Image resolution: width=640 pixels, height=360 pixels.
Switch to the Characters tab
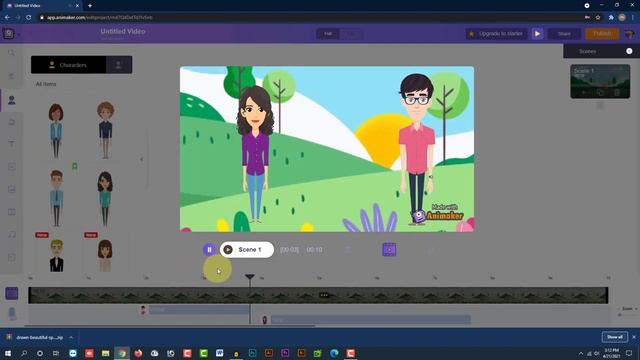pos(68,65)
